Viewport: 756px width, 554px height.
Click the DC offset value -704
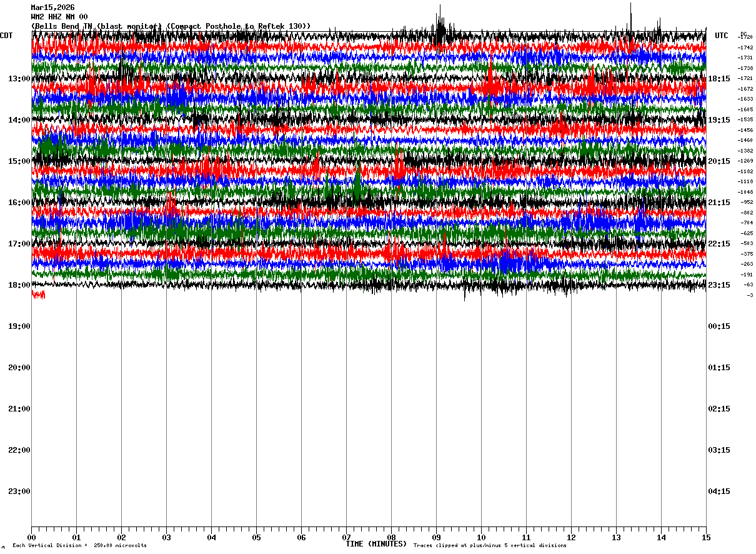pos(746,223)
